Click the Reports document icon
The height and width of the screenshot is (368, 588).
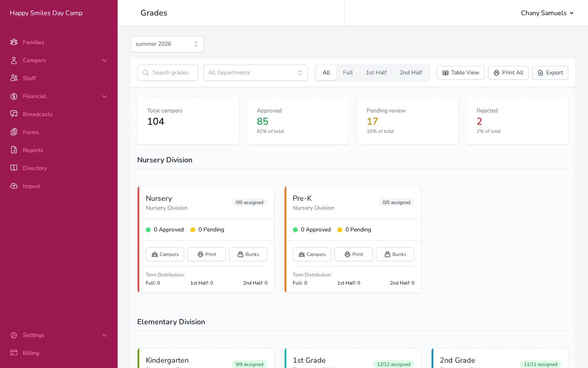click(14, 150)
